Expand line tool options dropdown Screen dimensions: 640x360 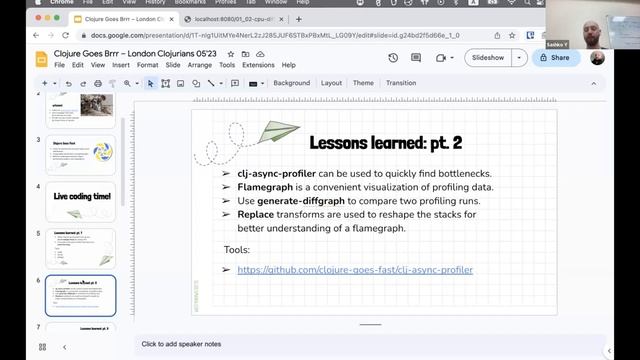(221, 83)
